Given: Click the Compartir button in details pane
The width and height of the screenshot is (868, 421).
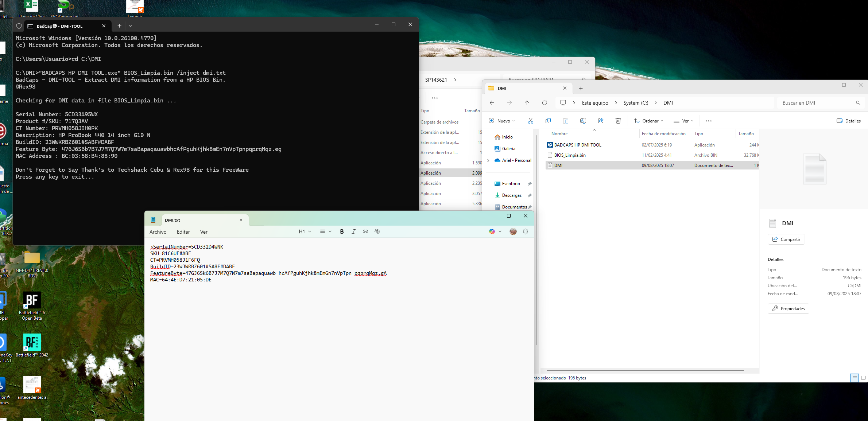Looking at the screenshot, I should tap(786, 239).
